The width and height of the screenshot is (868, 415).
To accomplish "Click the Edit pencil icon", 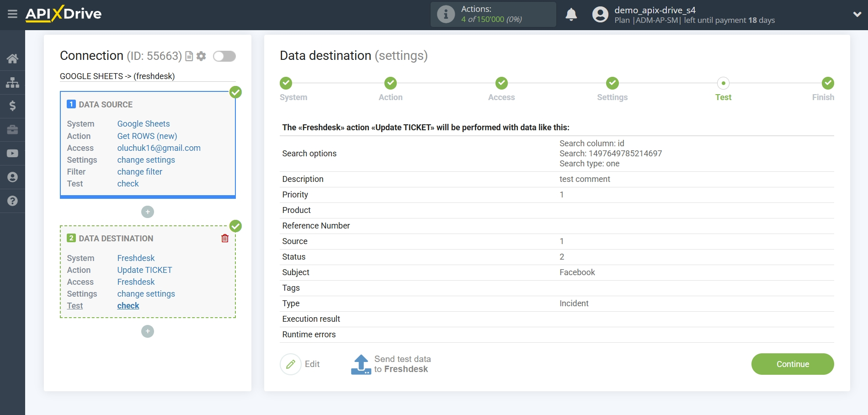I will [291, 364].
